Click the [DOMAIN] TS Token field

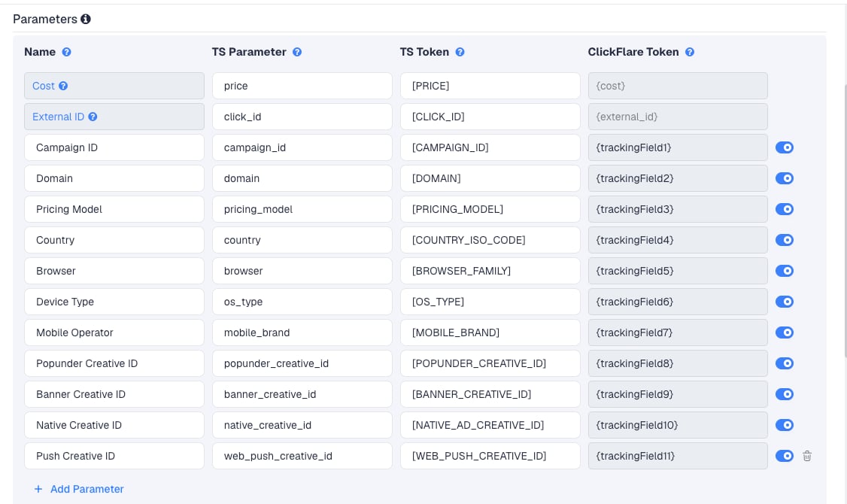tap(490, 178)
